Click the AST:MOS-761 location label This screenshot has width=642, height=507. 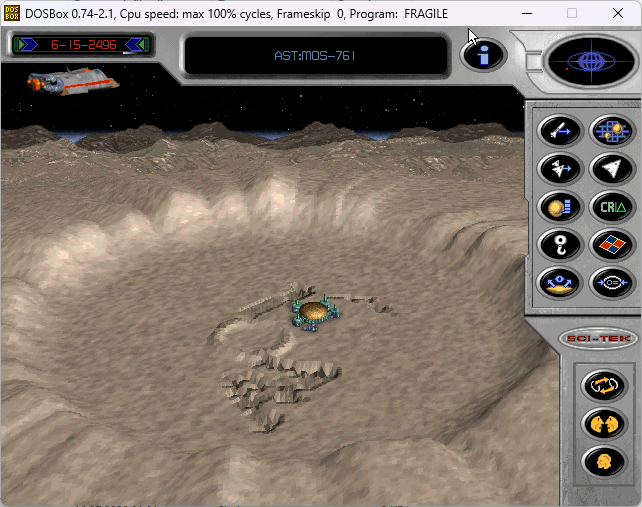tap(314, 56)
